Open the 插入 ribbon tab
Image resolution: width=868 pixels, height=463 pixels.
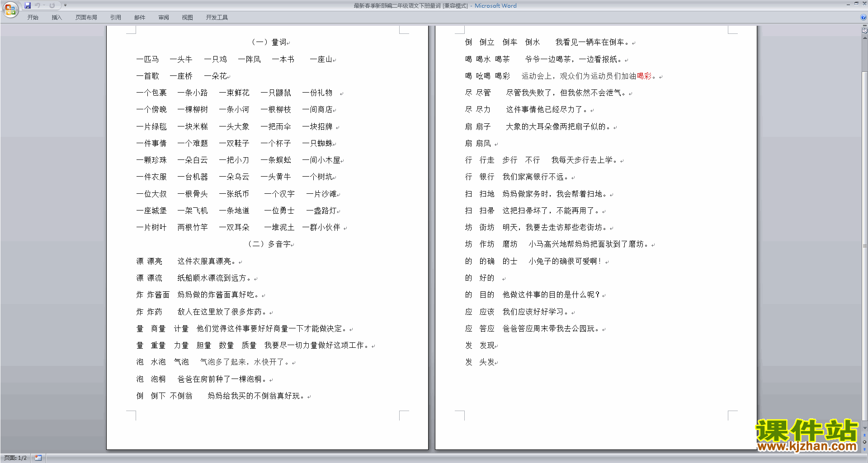[57, 18]
